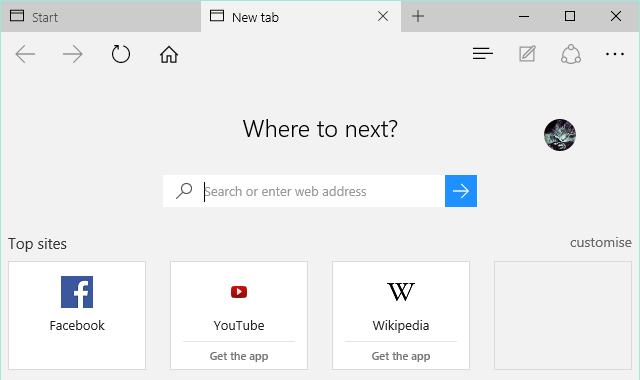Click the Where to next? heading
Image resolution: width=640 pixels, height=380 pixels.
coord(320,129)
